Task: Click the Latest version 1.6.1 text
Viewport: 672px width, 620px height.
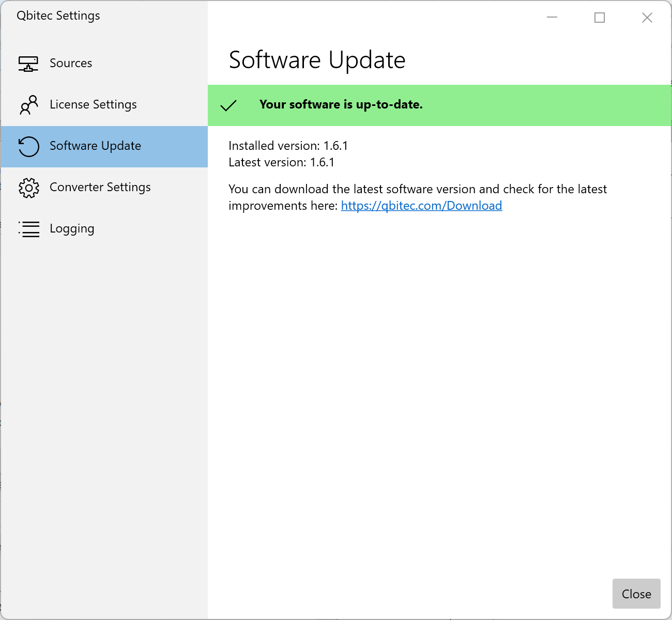Action: (x=281, y=162)
